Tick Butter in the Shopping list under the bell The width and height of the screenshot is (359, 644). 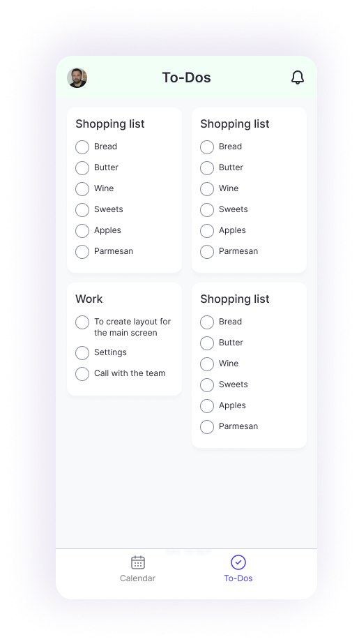coord(207,168)
